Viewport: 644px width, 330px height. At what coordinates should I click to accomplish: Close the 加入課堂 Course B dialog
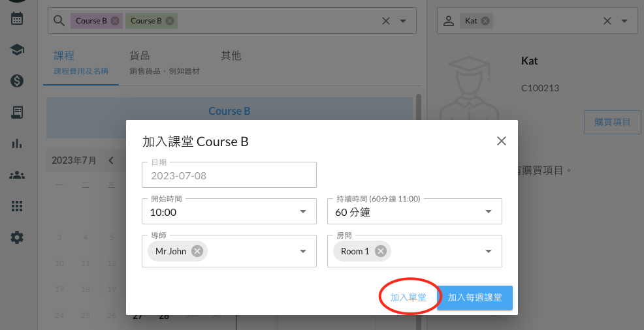coord(502,141)
